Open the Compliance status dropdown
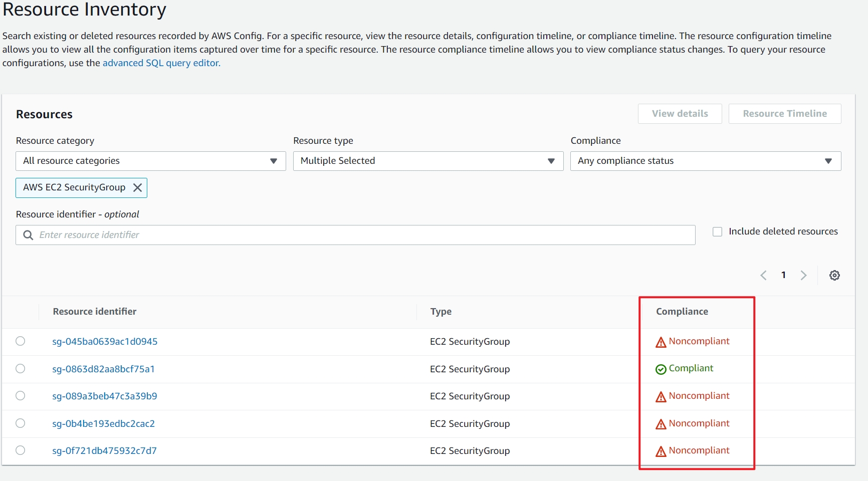 coord(705,161)
